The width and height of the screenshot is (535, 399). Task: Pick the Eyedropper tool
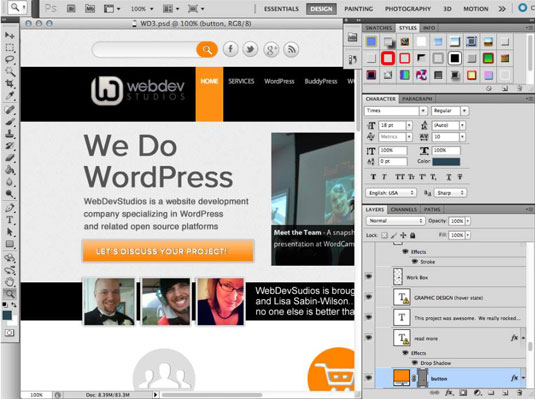click(10, 96)
